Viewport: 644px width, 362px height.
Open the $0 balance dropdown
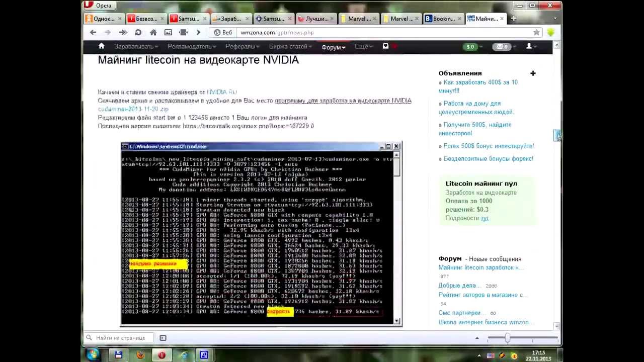472,47
